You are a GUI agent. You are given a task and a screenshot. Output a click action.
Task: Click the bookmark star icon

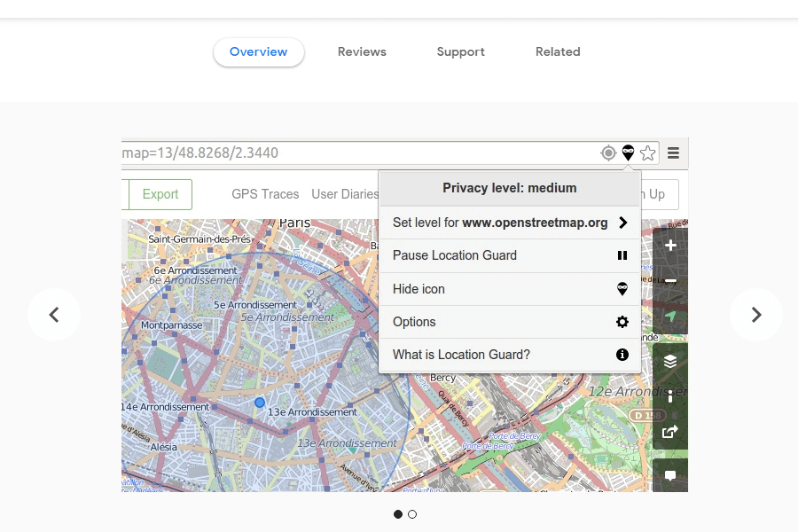648,153
